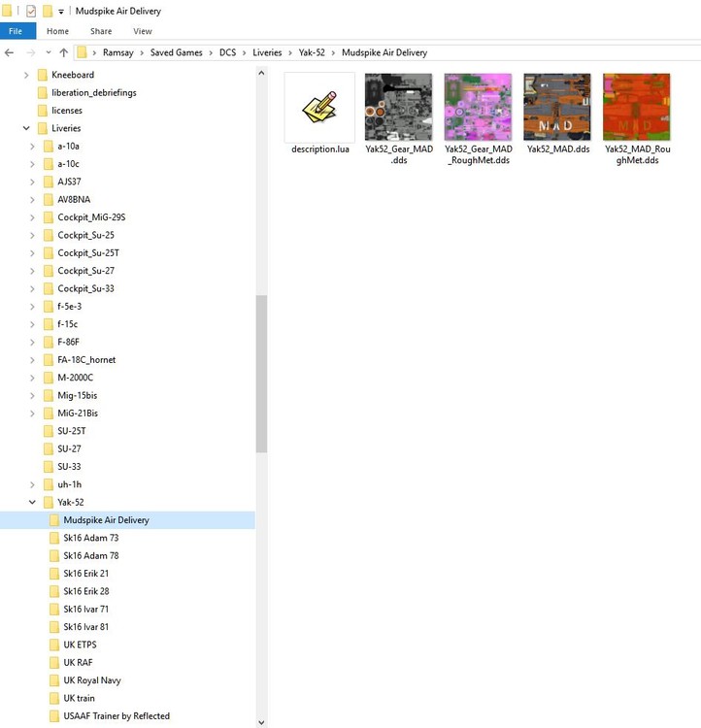
Task: Click folder icon next to SU-25T
Action: point(48,431)
